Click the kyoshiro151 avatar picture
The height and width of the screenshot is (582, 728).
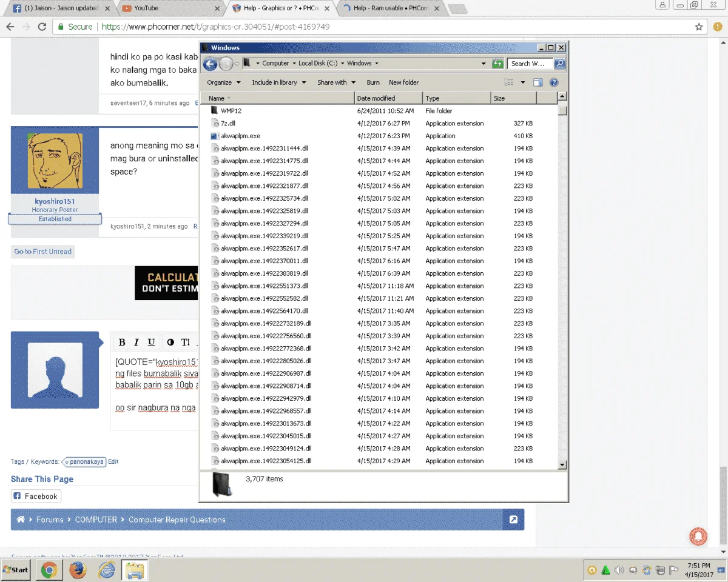(x=55, y=161)
